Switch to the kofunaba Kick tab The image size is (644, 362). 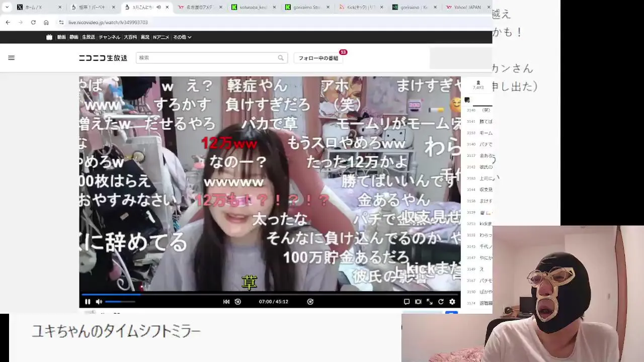point(253,7)
